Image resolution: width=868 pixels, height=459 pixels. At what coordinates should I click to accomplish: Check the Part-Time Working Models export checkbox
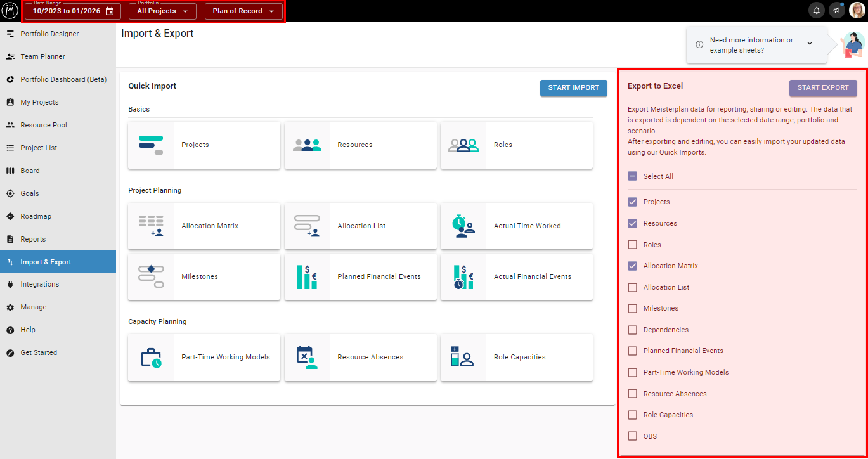[x=632, y=372]
